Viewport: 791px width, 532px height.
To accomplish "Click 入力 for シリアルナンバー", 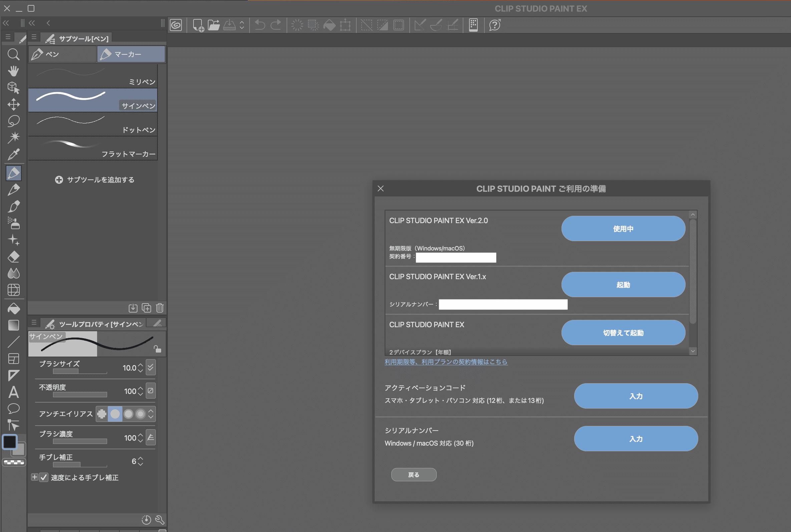I will tap(636, 439).
